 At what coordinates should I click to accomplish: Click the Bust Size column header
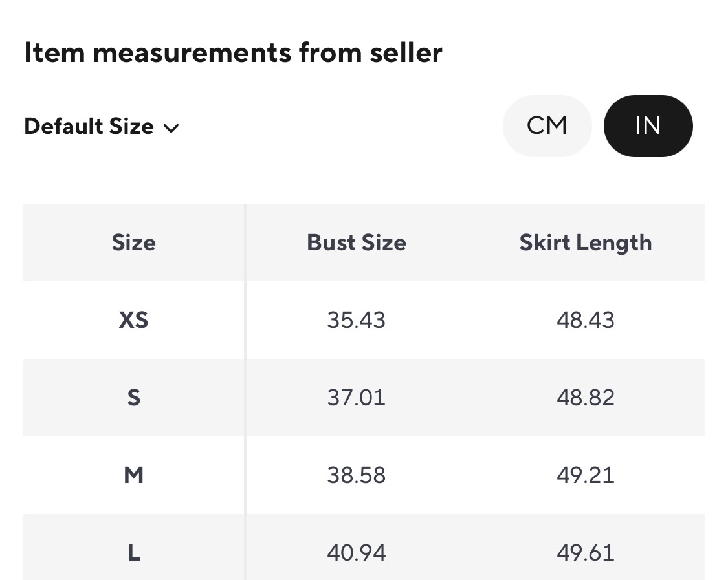pyautogui.click(x=356, y=243)
